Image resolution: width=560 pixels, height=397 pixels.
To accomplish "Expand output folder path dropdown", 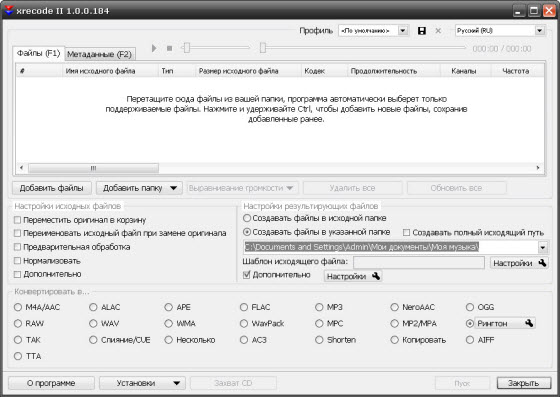I will tap(542, 247).
